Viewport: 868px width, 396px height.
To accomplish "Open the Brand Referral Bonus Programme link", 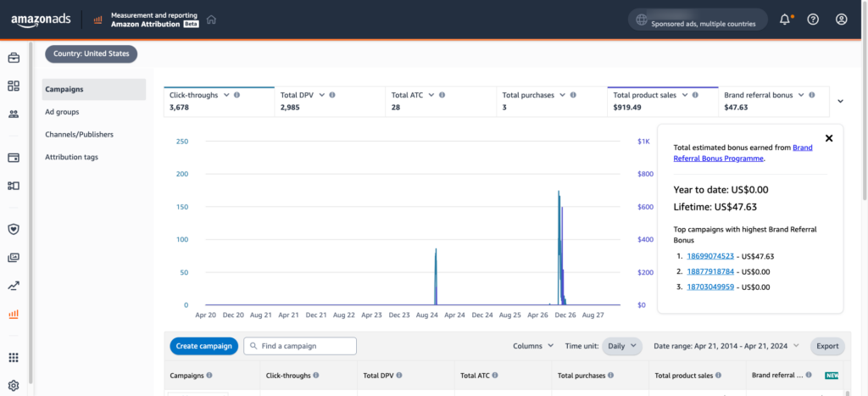I will pyautogui.click(x=743, y=153).
